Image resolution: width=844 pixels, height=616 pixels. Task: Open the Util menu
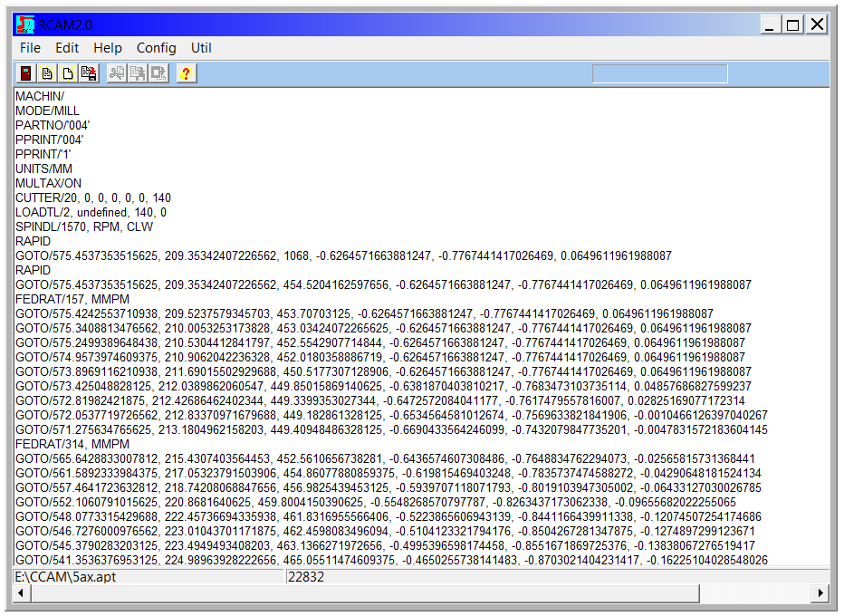click(201, 48)
